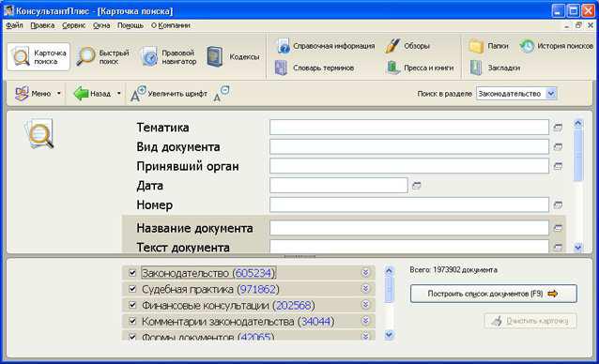Click the Законодательство (605234) link
Screen dimensions: 599x364
[208, 273]
